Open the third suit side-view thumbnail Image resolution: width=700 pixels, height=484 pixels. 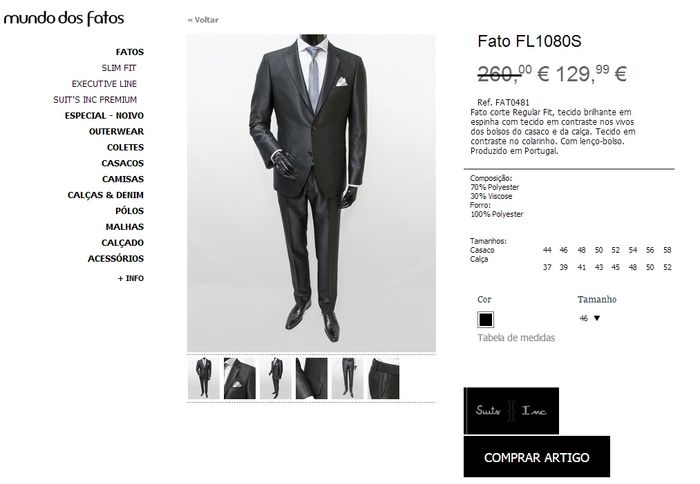tap(275, 378)
